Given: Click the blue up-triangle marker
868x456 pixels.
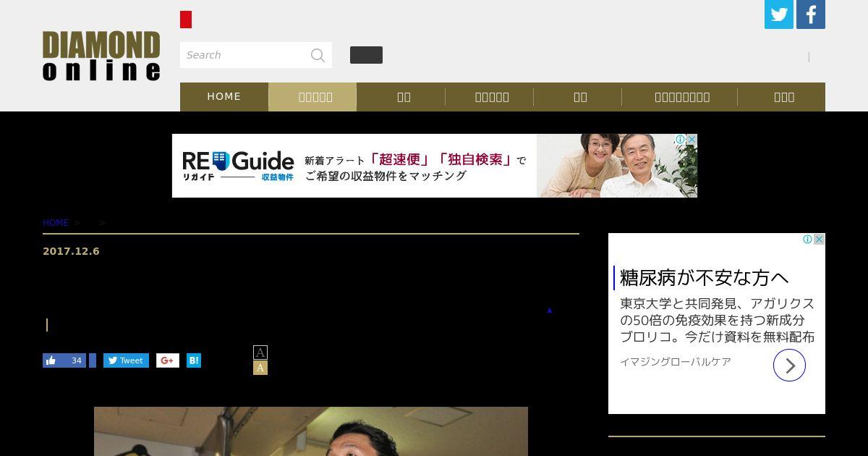Looking at the screenshot, I should (x=550, y=311).
